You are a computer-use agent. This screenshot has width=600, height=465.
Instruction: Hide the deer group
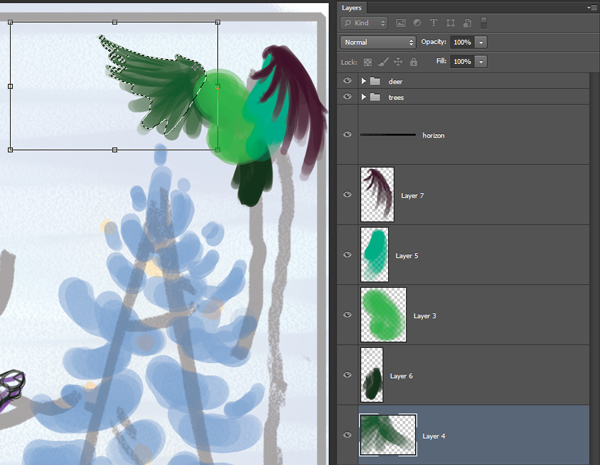pyautogui.click(x=347, y=81)
